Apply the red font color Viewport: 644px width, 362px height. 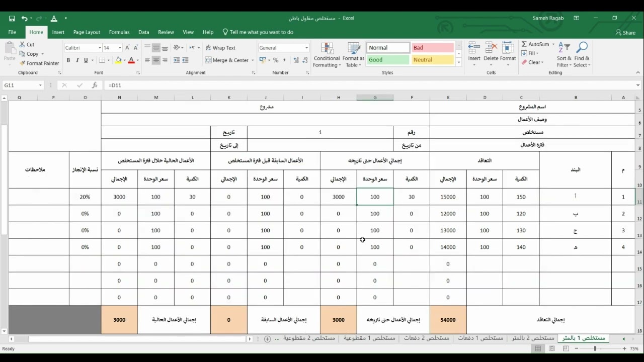coord(131,60)
